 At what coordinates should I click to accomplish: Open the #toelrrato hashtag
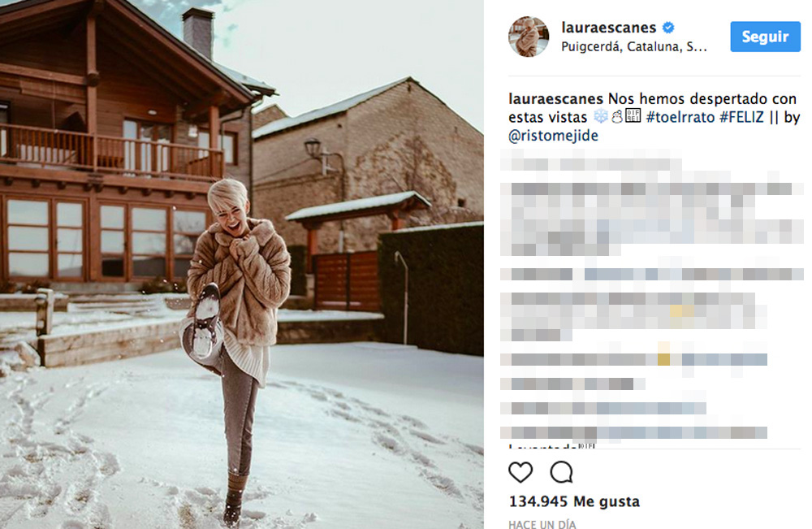pos(680,118)
